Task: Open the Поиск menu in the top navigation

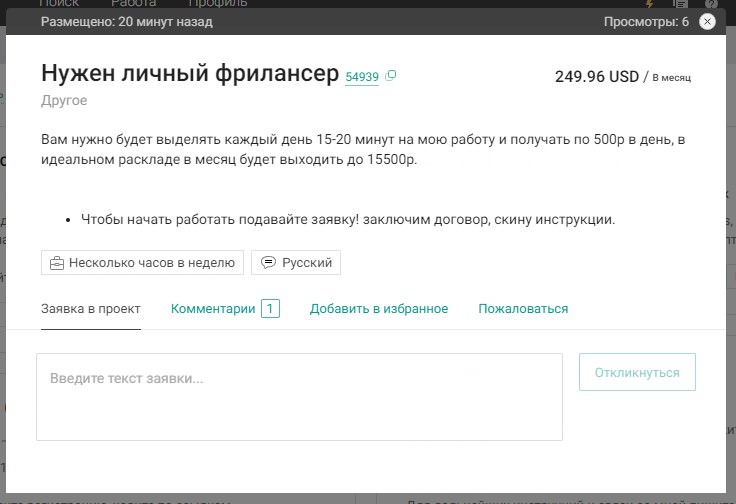Action: click(x=59, y=4)
